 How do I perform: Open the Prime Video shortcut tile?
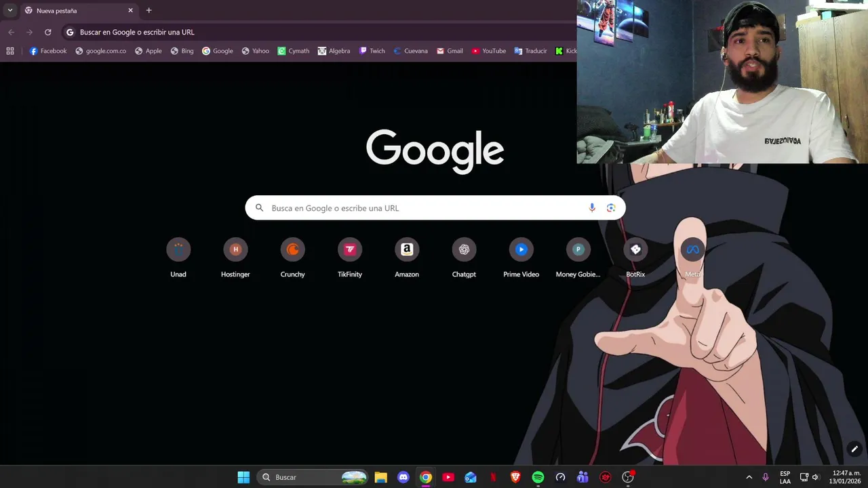521,258
